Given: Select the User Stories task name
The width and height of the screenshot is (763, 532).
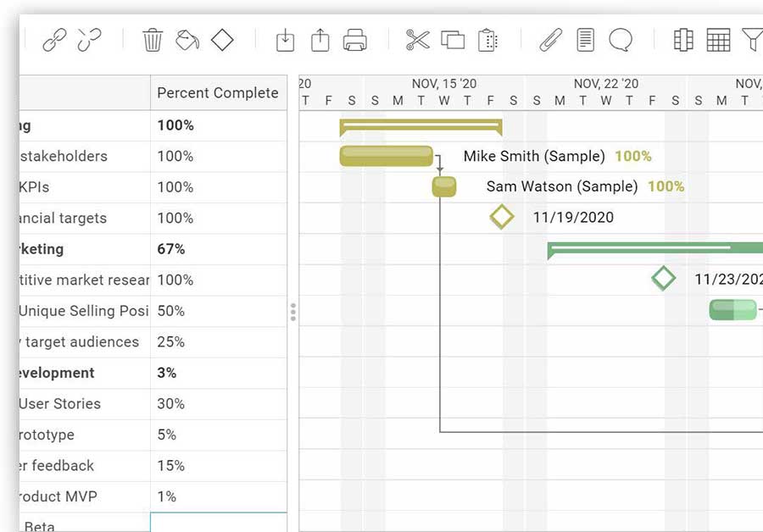Looking at the screenshot, I should (x=60, y=403).
